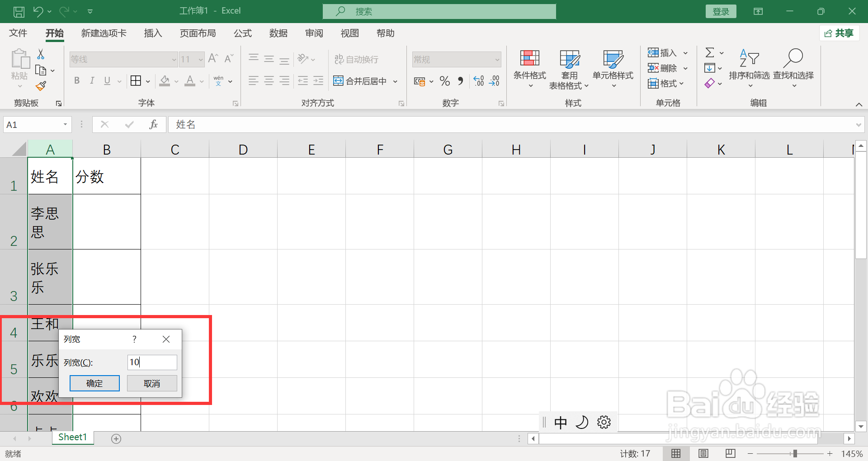Decrease font size with smaller A icon
The width and height of the screenshot is (868, 461).
point(229,59)
